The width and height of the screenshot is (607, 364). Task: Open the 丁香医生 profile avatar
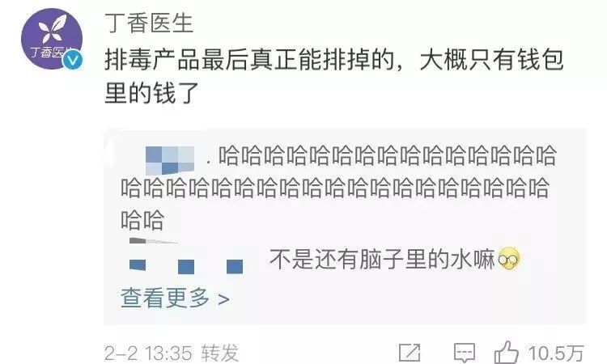pos(52,39)
